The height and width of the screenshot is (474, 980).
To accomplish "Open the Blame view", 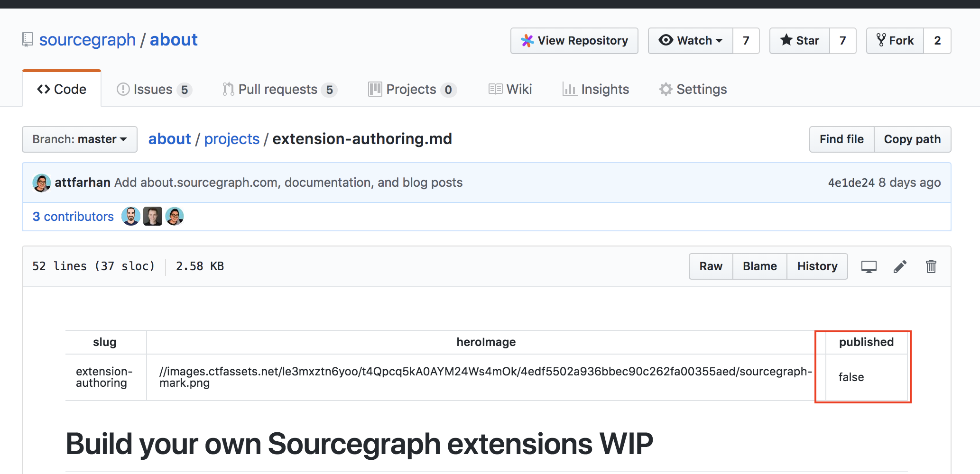I will pyautogui.click(x=760, y=266).
